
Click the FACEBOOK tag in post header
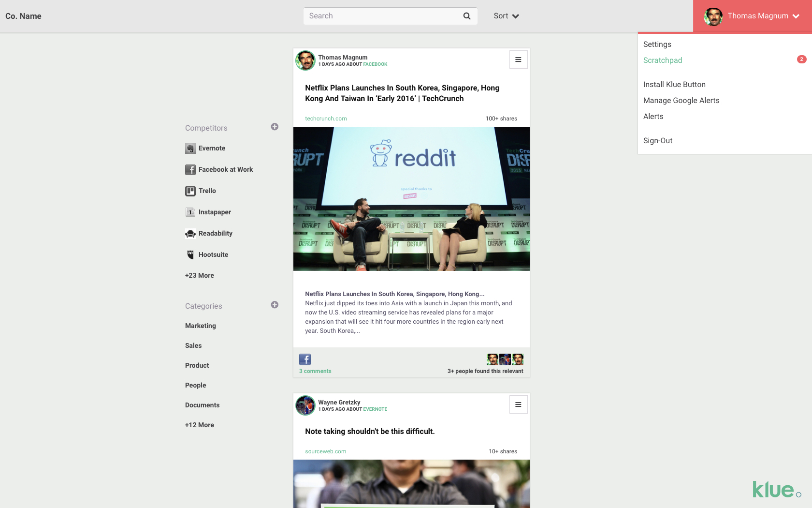coord(375,64)
